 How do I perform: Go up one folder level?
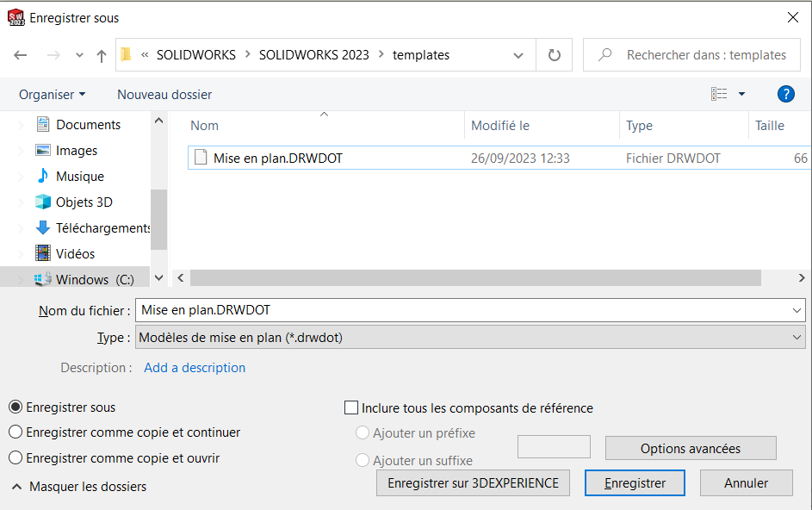point(102,55)
